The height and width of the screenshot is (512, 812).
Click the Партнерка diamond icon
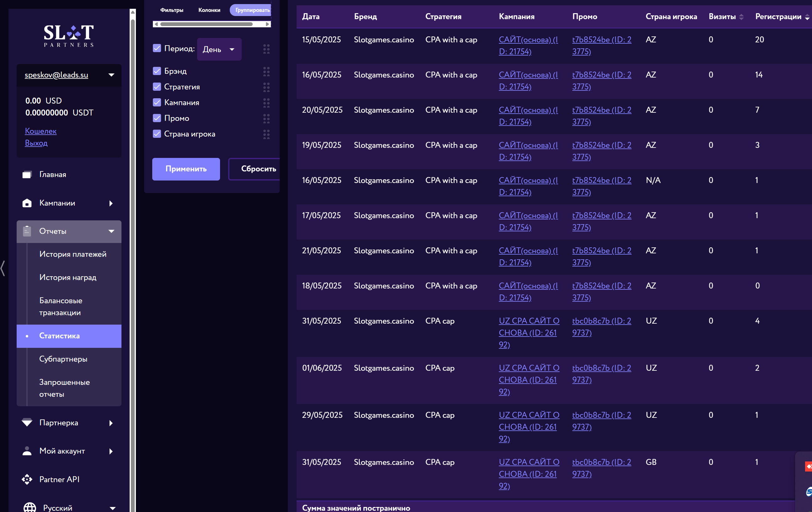tap(27, 422)
